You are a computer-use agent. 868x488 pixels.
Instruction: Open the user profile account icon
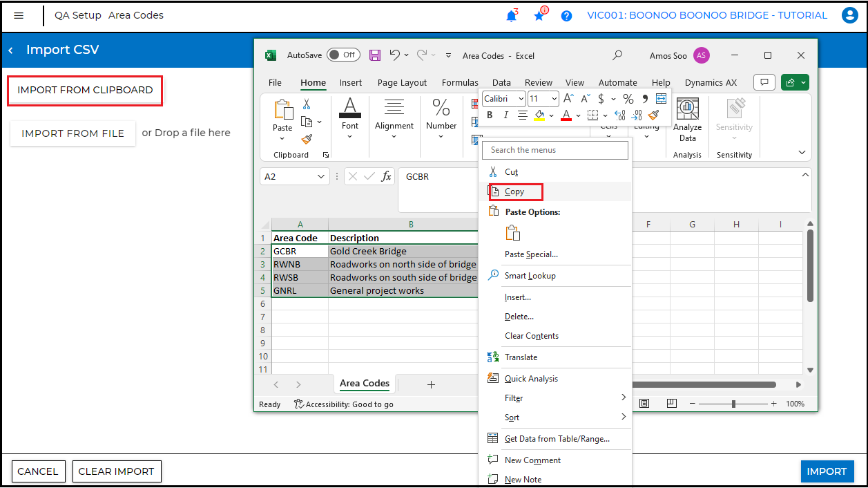849,15
